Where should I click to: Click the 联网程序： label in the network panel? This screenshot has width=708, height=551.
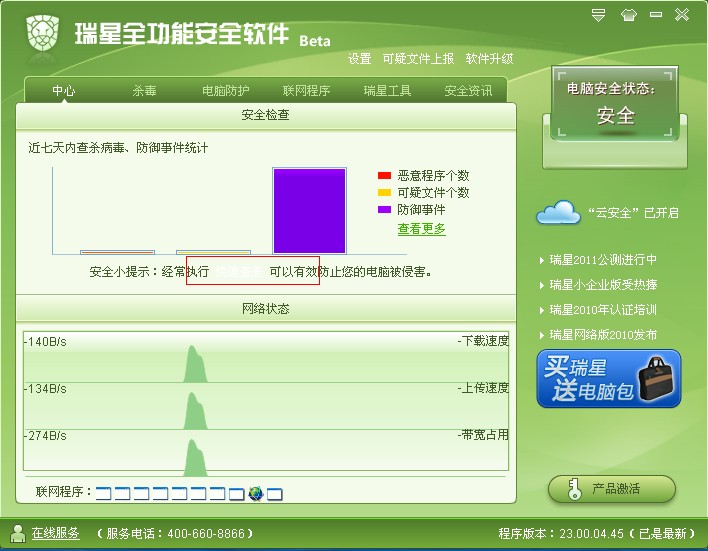point(64,491)
